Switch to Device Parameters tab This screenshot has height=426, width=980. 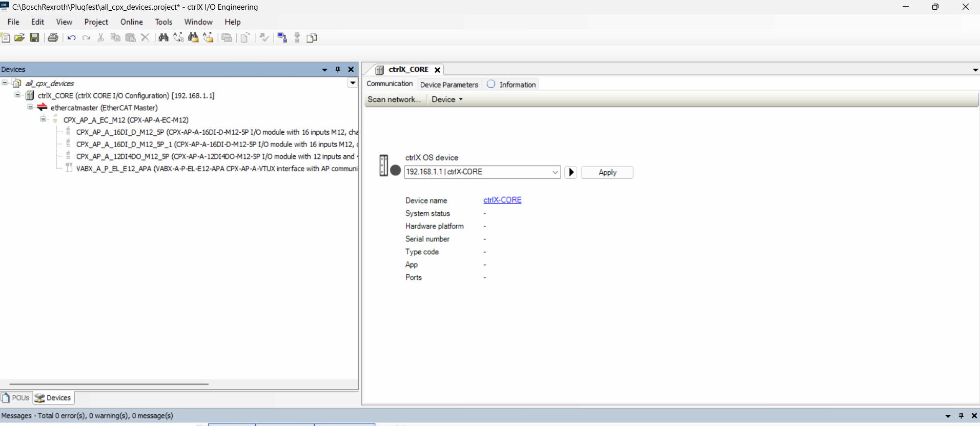pos(449,85)
